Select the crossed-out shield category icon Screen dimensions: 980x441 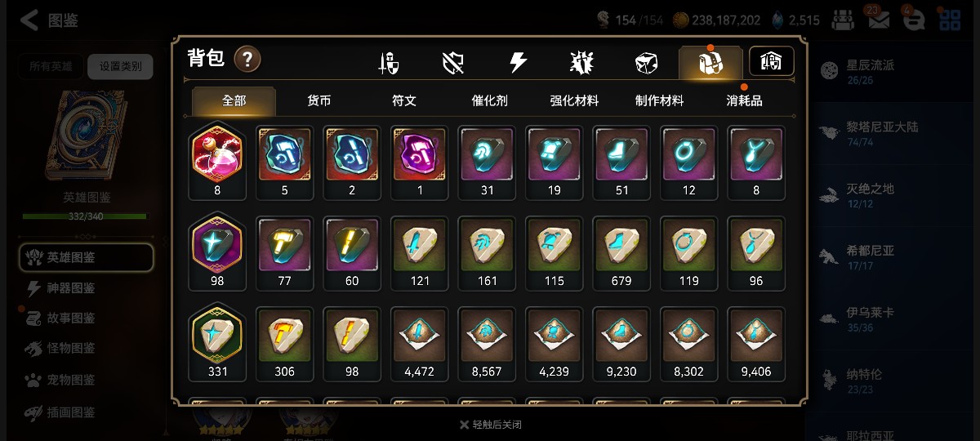coord(453,63)
